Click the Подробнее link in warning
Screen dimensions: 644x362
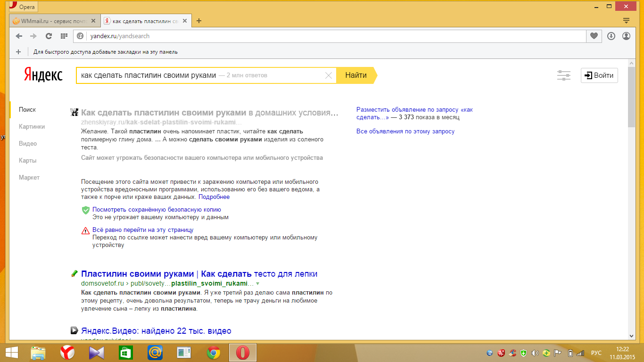click(214, 197)
